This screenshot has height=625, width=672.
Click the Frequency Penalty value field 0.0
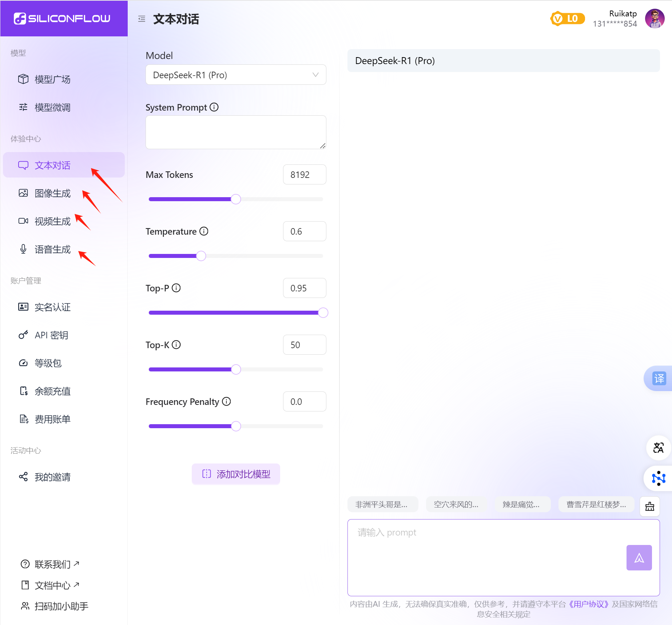pyautogui.click(x=305, y=402)
